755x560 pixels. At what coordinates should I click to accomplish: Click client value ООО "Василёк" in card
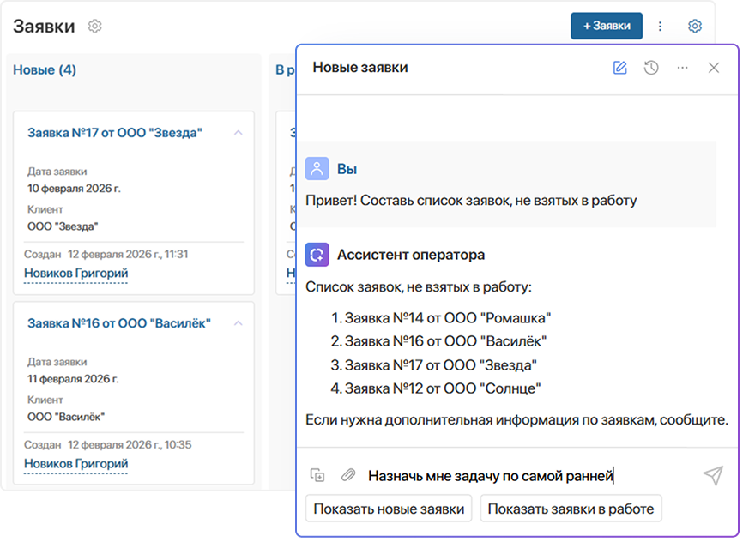coord(66,417)
